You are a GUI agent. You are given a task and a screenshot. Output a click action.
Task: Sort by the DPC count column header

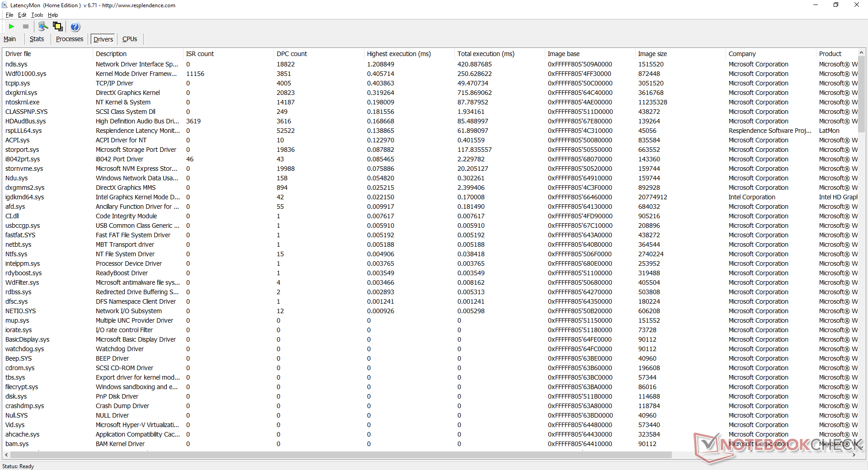click(319, 54)
